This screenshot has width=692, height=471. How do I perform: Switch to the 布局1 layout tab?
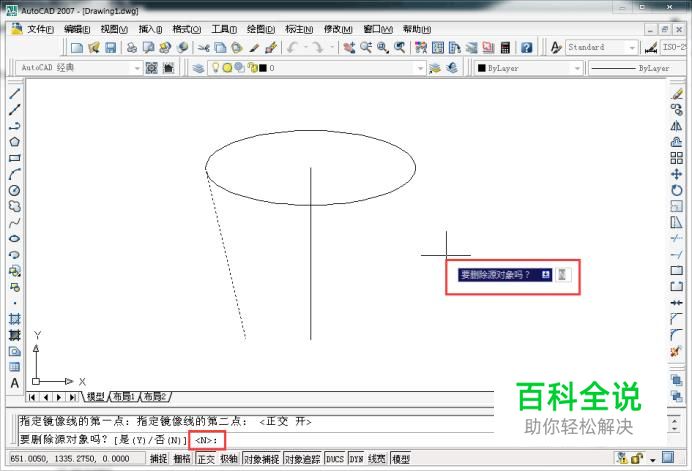click(124, 396)
